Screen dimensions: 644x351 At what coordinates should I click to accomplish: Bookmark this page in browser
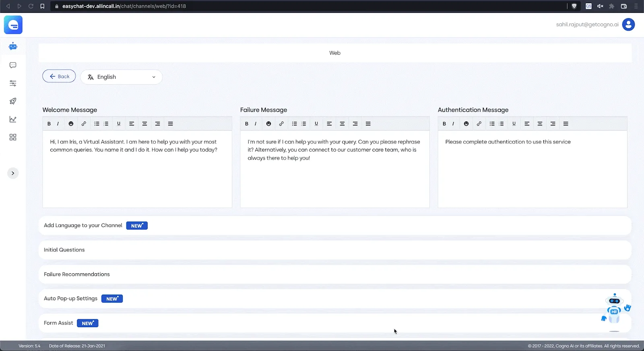pos(42,6)
